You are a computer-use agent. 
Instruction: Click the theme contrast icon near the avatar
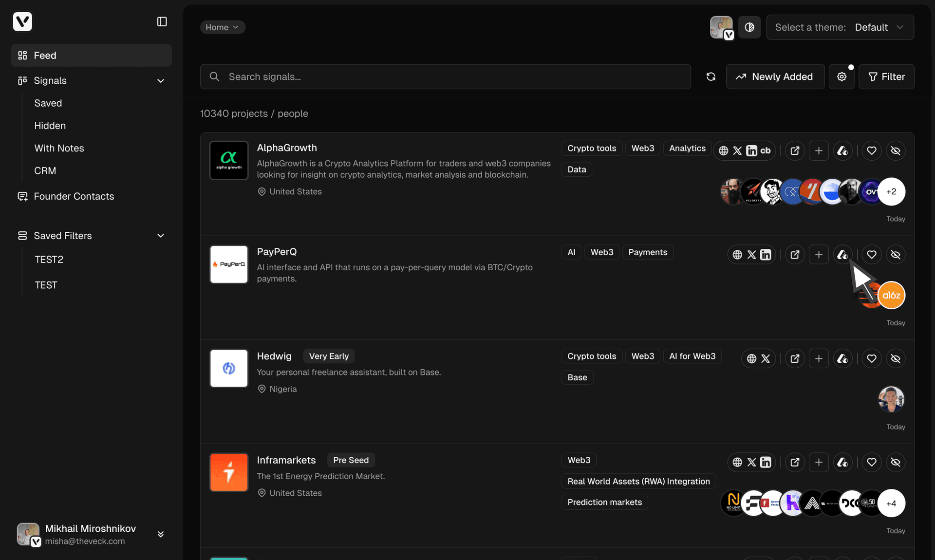(749, 27)
